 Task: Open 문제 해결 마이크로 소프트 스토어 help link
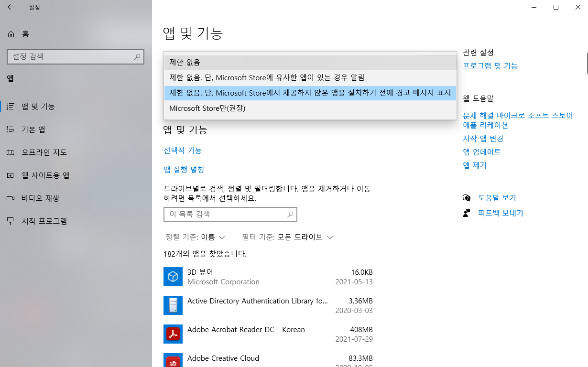[518, 120]
